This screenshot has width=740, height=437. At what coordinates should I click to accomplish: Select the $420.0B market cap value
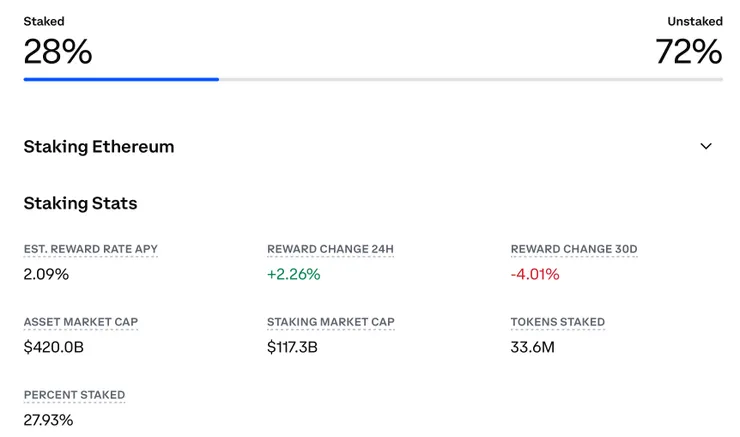(54, 347)
